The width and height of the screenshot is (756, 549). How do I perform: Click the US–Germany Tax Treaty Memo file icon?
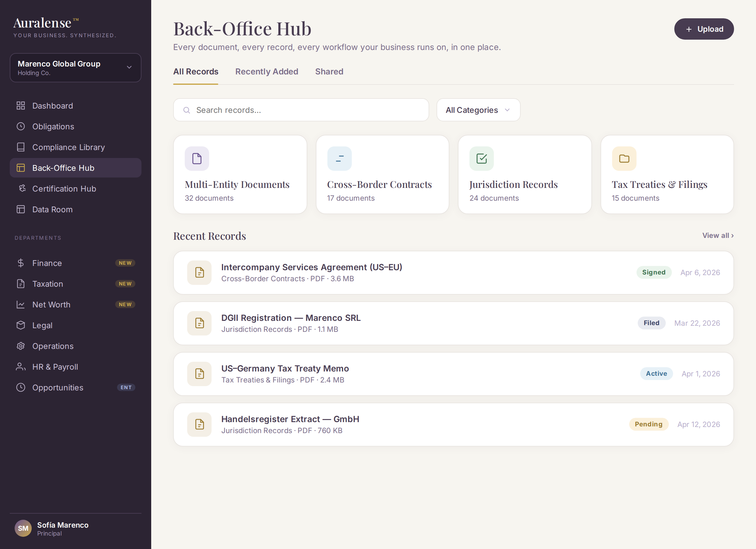click(x=199, y=374)
